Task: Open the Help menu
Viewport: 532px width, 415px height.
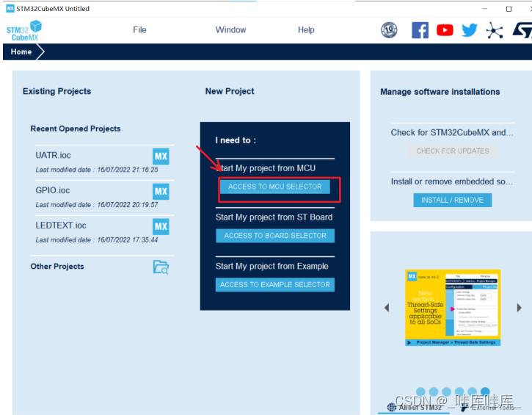Action: pos(306,30)
